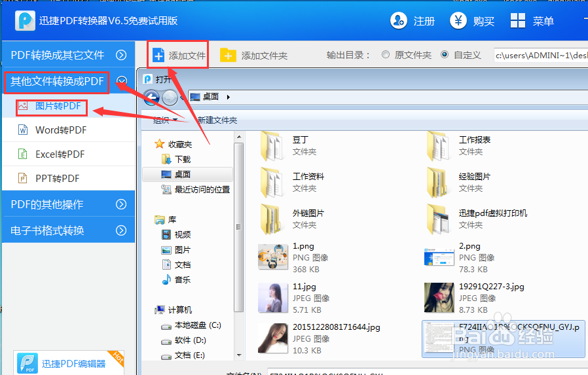This screenshot has width=588, height=375.
Task: Select the 迅捷pdf虚拟打印机 folder
Action: 477,219
